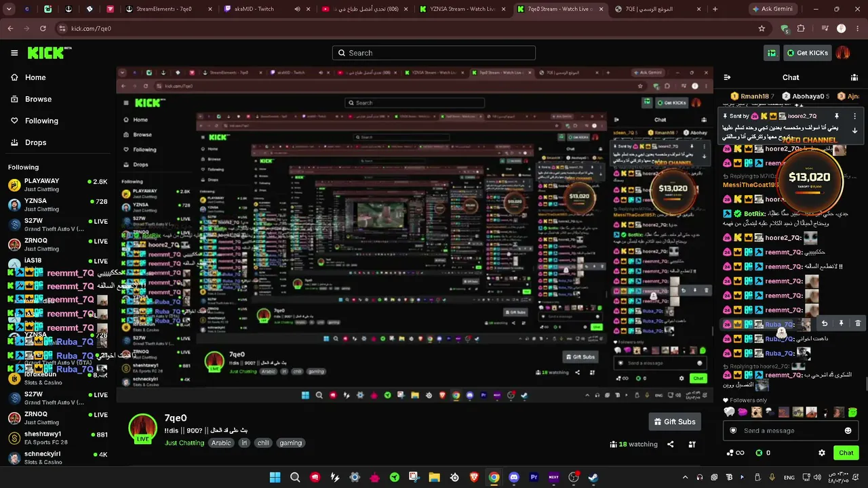Open Steam from taskbar
Viewport: 868px width, 488px height.
click(593, 477)
